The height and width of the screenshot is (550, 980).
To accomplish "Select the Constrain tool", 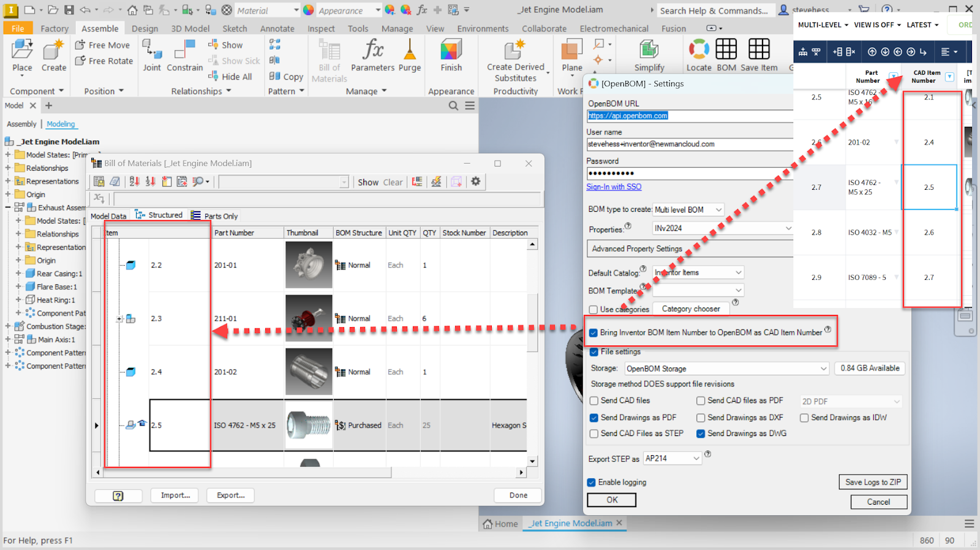I will pos(185,56).
